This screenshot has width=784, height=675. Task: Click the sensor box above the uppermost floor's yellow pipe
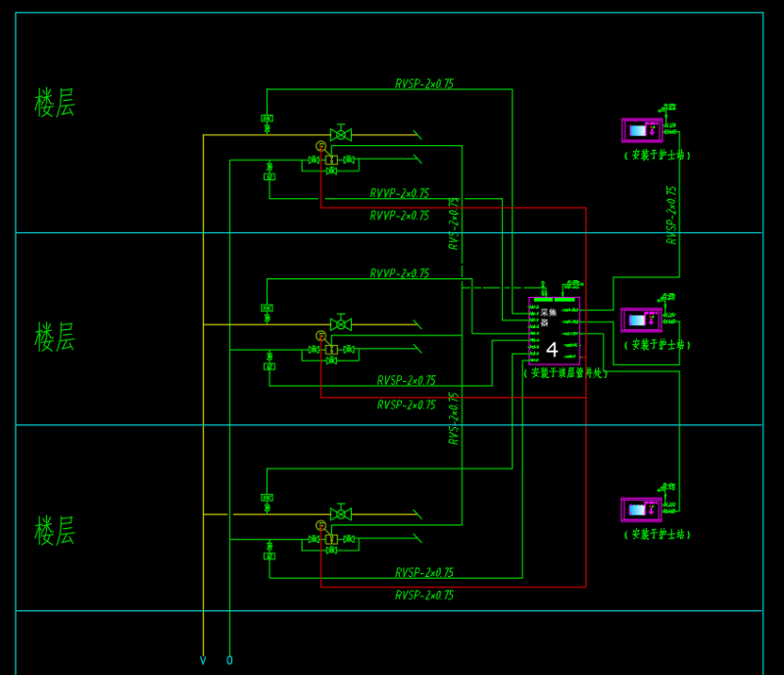(267, 119)
